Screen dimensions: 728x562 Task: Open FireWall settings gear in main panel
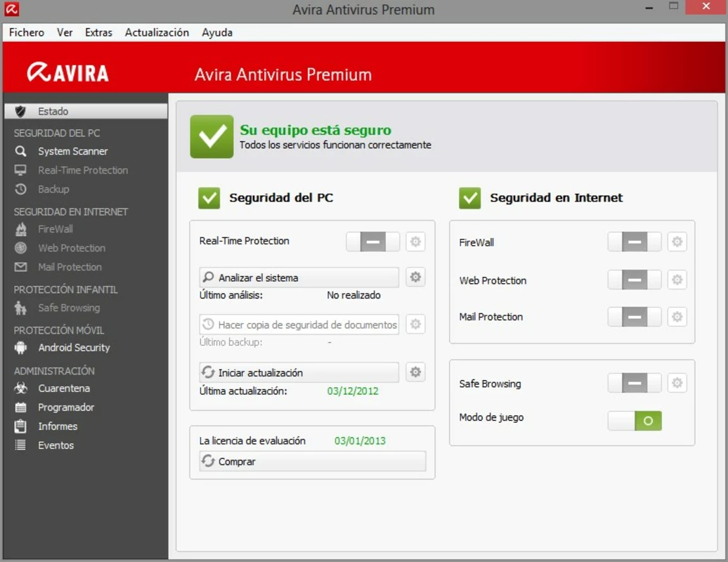tap(677, 242)
